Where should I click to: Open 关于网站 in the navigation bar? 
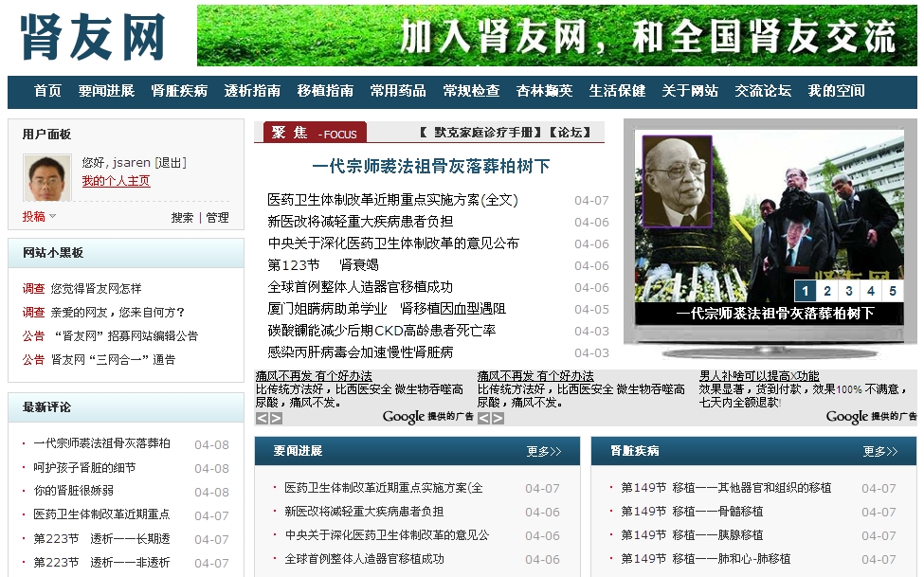click(690, 91)
